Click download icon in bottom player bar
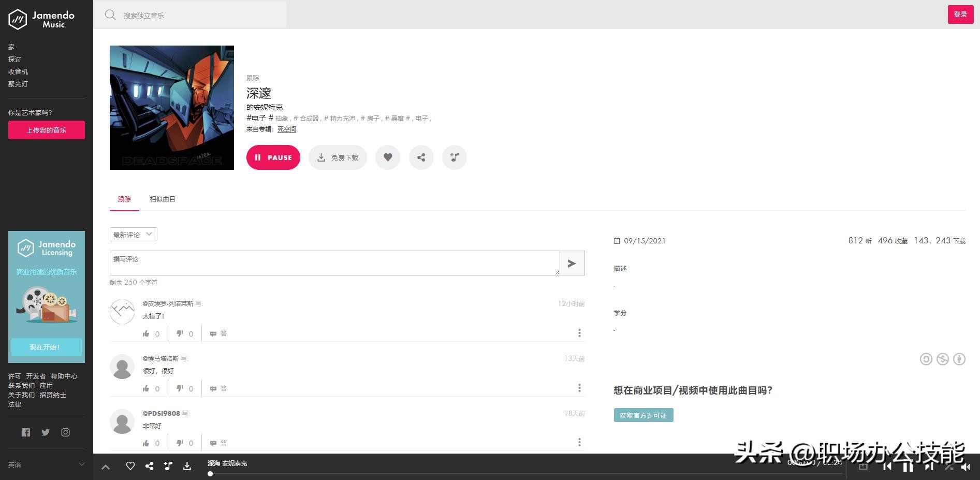The width and height of the screenshot is (980, 480). tap(187, 466)
